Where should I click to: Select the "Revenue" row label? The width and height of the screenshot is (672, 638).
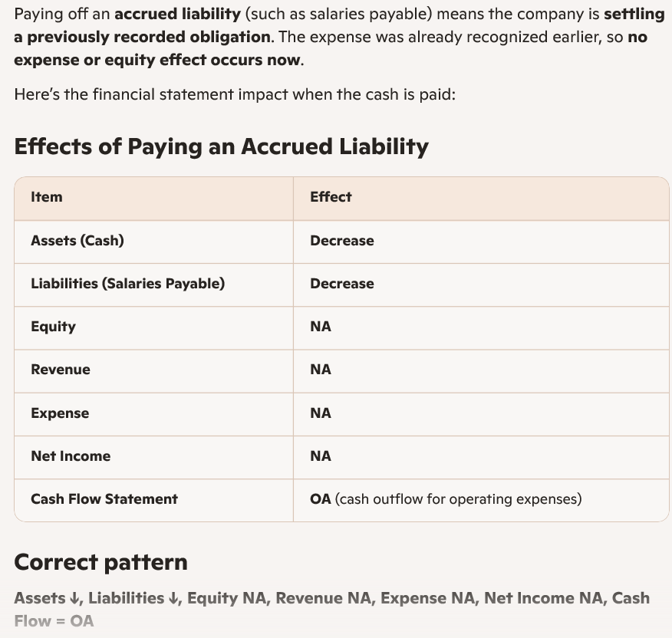pyautogui.click(x=61, y=370)
